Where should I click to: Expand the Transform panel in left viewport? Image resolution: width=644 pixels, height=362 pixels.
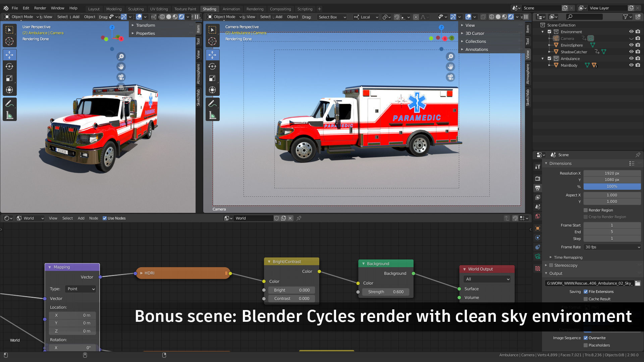point(145,25)
